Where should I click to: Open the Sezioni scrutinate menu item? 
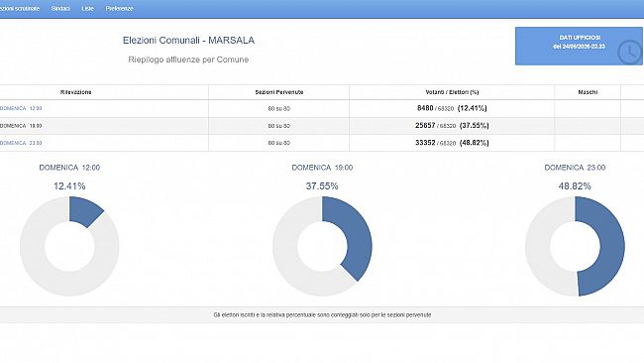(x=19, y=8)
